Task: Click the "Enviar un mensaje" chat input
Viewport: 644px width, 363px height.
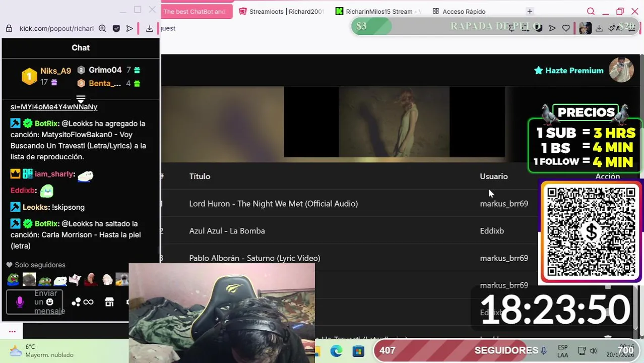Action: coord(35,302)
